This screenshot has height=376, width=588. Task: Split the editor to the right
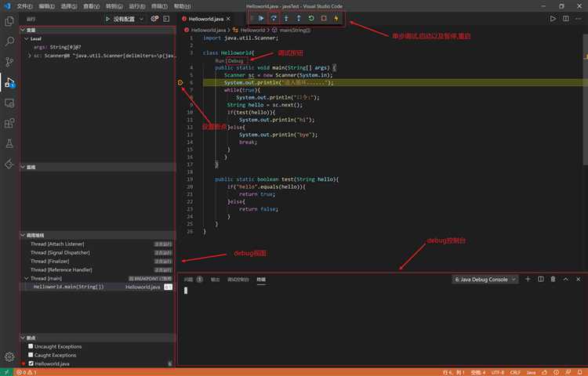pyautogui.click(x=566, y=18)
